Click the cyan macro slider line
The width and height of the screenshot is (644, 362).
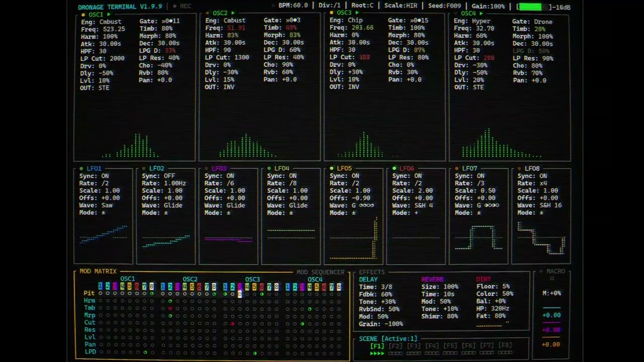551,307
